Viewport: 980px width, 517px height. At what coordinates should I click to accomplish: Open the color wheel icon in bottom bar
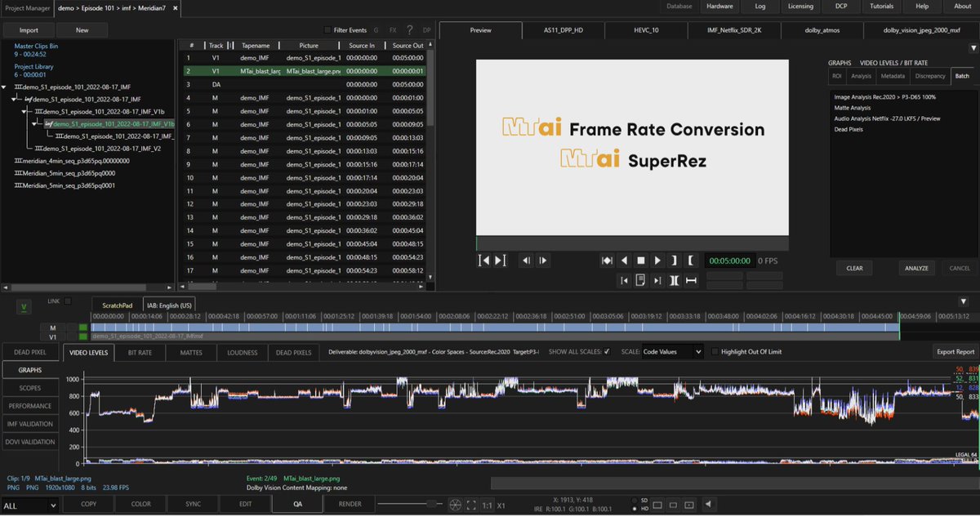click(x=455, y=505)
